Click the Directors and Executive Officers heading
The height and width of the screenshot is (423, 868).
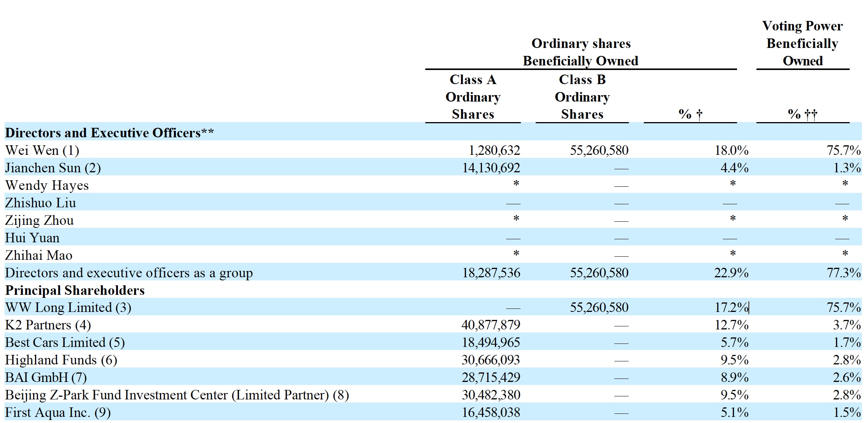(109, 133)
